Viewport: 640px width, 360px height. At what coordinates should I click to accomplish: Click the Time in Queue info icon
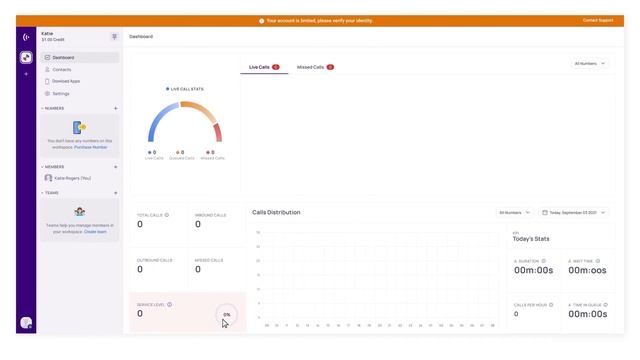[x=606, y=305]
